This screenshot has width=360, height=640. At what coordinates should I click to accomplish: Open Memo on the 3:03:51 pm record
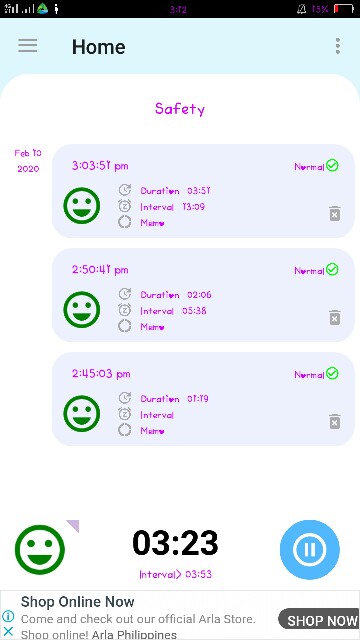[152, 223]
